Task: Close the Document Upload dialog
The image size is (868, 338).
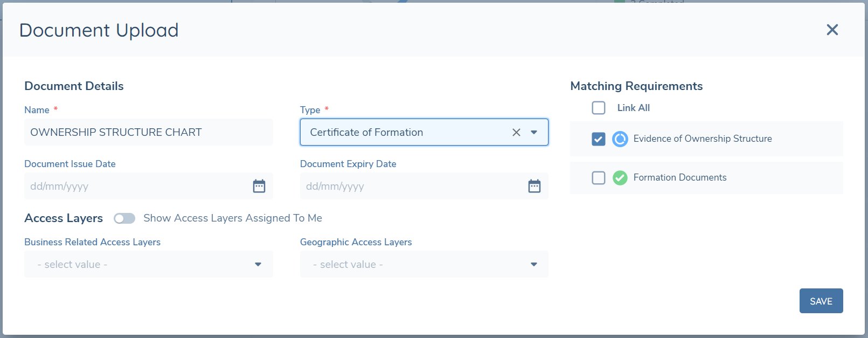Action: (x=832, y=30)
